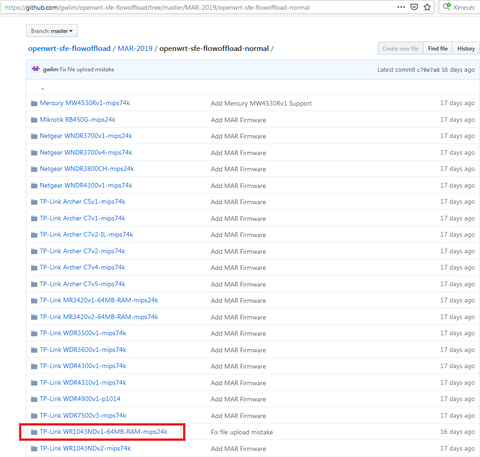Go up to parent directory '..' link

click(x=42, y=88)
